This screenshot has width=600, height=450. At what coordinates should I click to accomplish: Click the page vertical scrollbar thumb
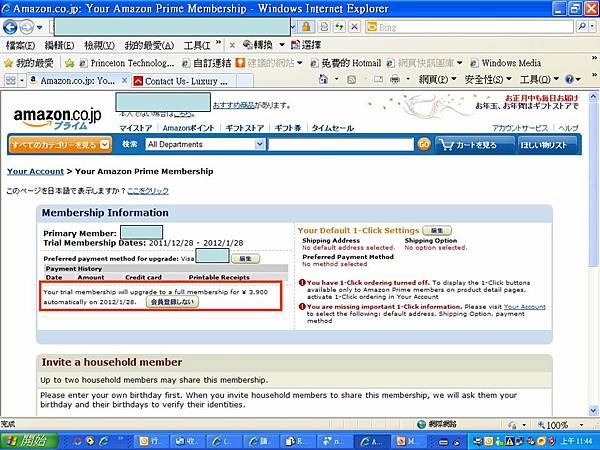593,183
